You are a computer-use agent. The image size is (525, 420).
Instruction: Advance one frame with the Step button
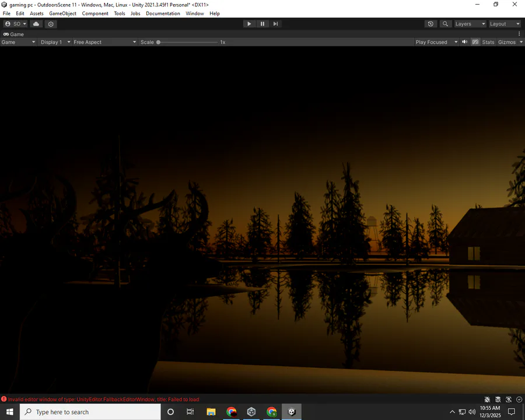click(275, 24)
